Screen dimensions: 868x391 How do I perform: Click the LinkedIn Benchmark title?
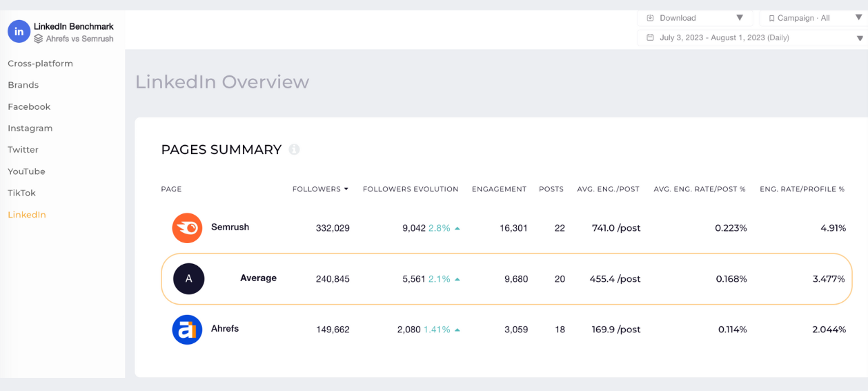(x=74, y=26)
